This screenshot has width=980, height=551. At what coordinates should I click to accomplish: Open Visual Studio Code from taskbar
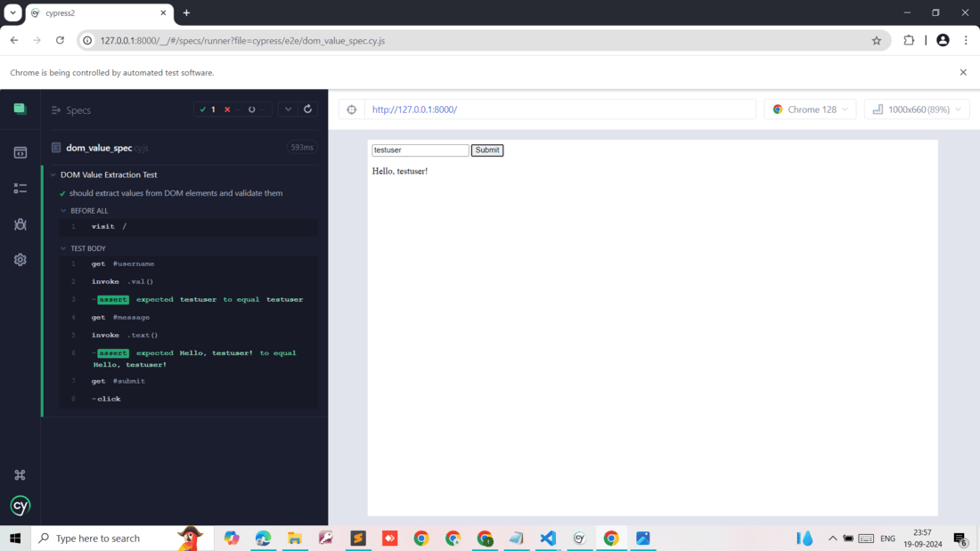tap(548, 538)
